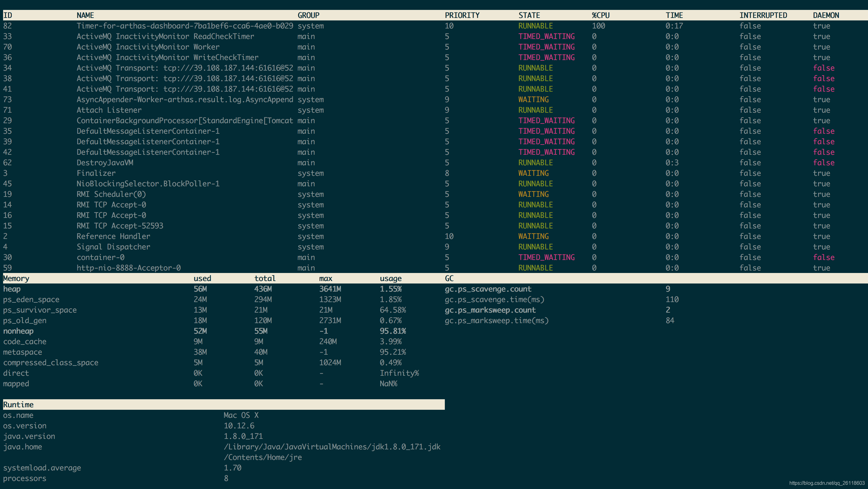
Task: Click red false daemon value of DestroyJavaVM
Action: pos(823,162)
